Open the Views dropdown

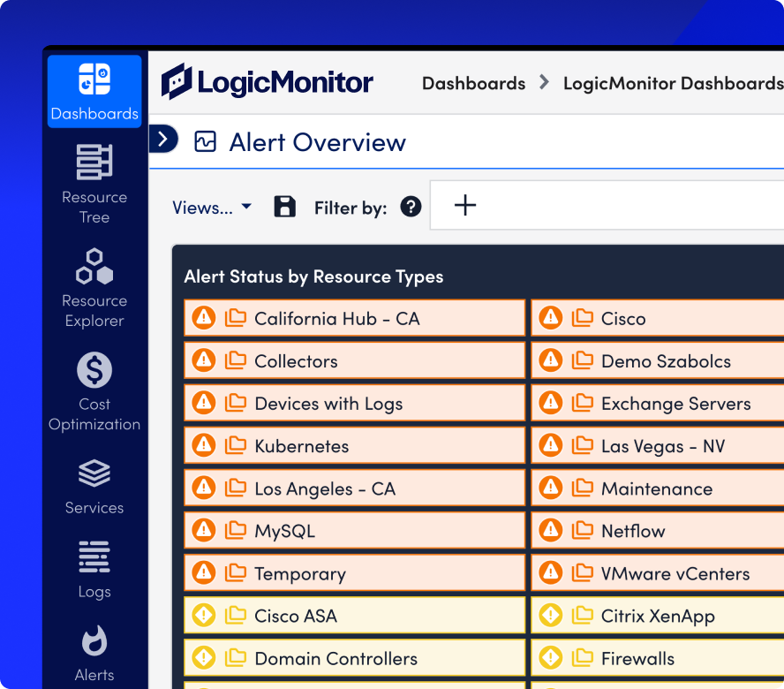[212, 208]
